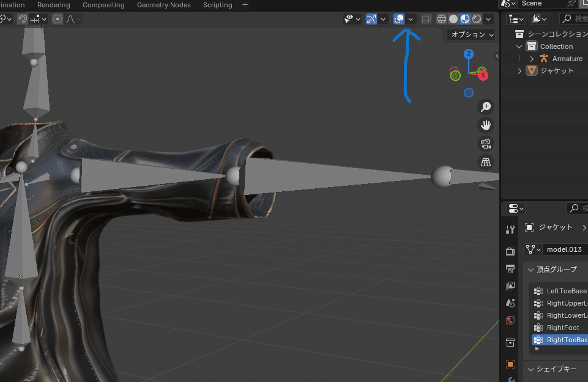Click the X axis gizmo handle
The height and width of the screenshot is (382, 588).
coord(483,76)
